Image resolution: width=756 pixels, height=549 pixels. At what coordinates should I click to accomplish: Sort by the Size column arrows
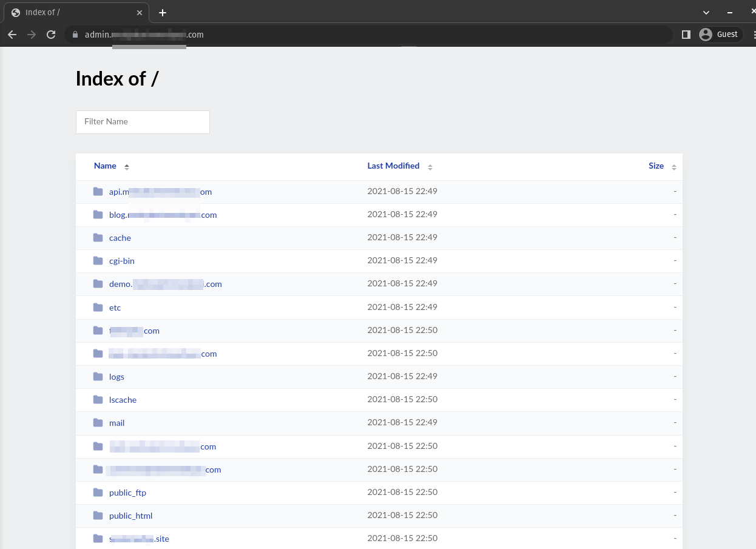pos(673,167)
